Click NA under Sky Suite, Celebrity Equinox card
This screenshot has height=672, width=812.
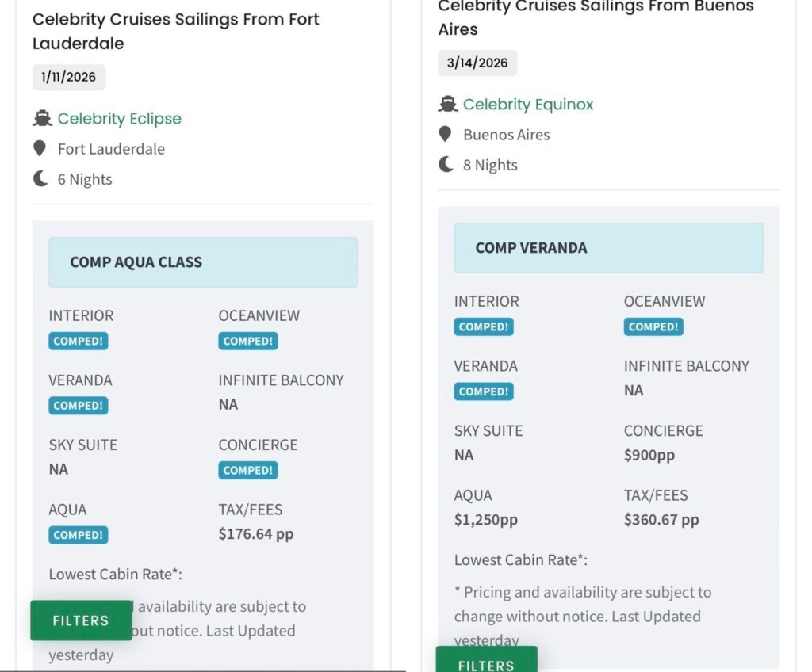coord(464,455)
